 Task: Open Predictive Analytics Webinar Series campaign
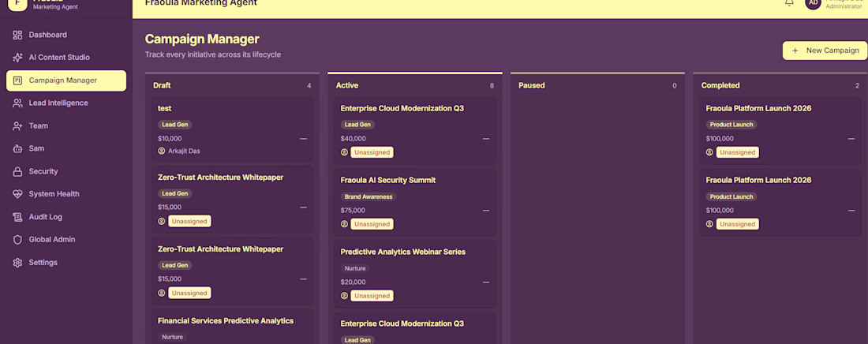[415, 275]
